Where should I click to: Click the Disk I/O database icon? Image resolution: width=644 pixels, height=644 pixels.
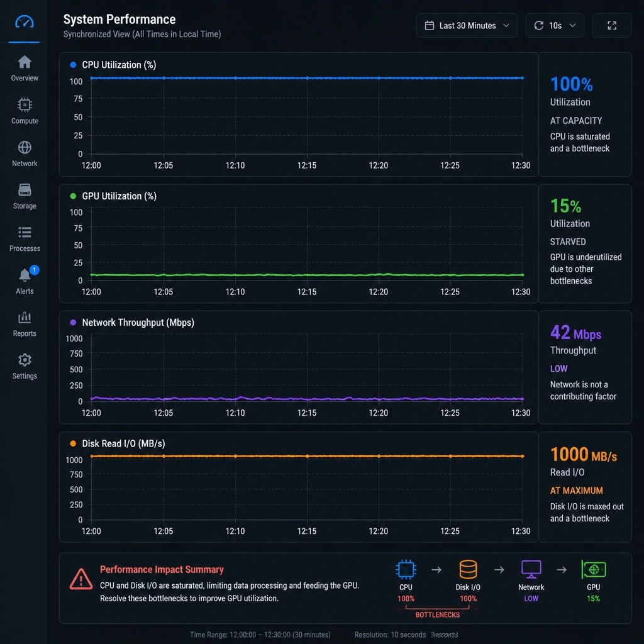[468, 570]
